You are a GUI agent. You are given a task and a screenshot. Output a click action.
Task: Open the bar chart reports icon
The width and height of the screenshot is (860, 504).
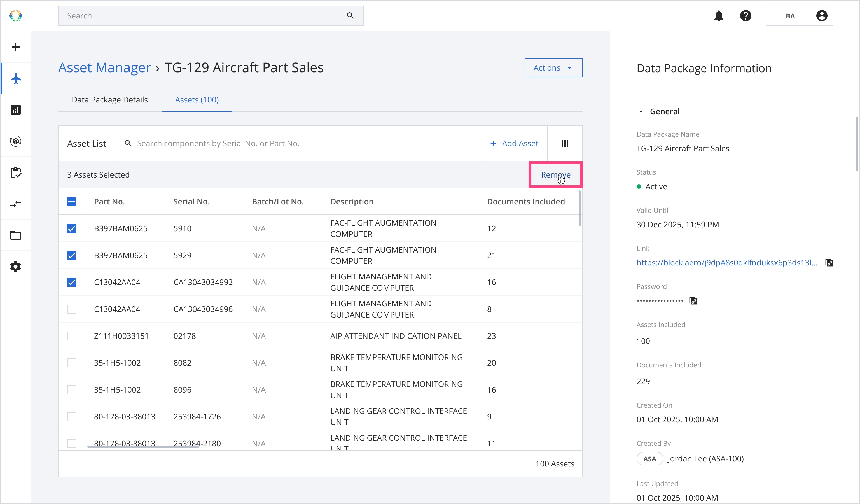pyautogui.click(x=16, y=110)
